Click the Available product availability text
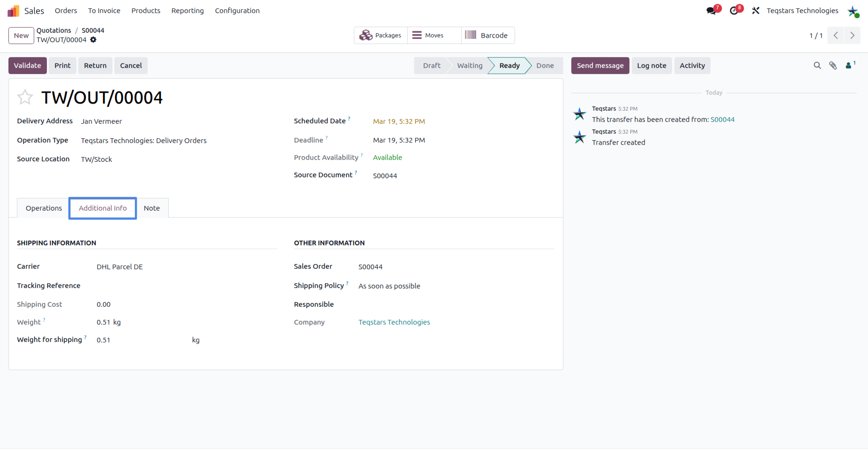Screen dimensions: 868x449 tap(388, 158)
